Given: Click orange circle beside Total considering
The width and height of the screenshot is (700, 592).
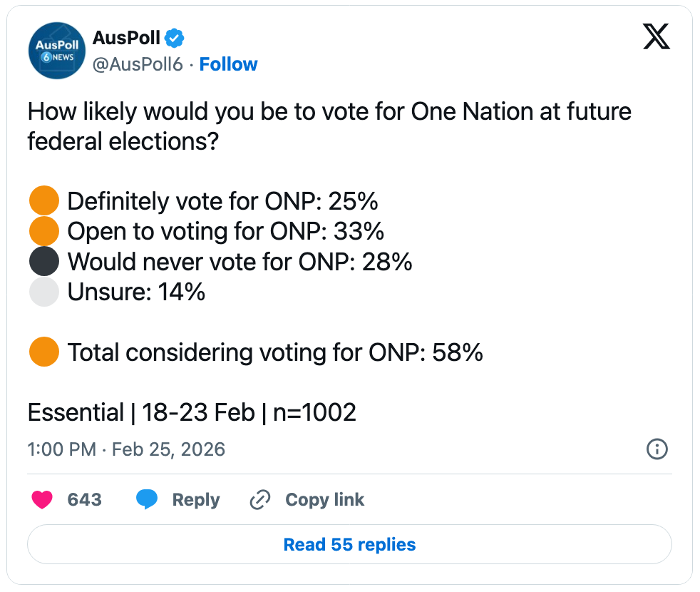Looking at the screenshot, I should point(43,352).
